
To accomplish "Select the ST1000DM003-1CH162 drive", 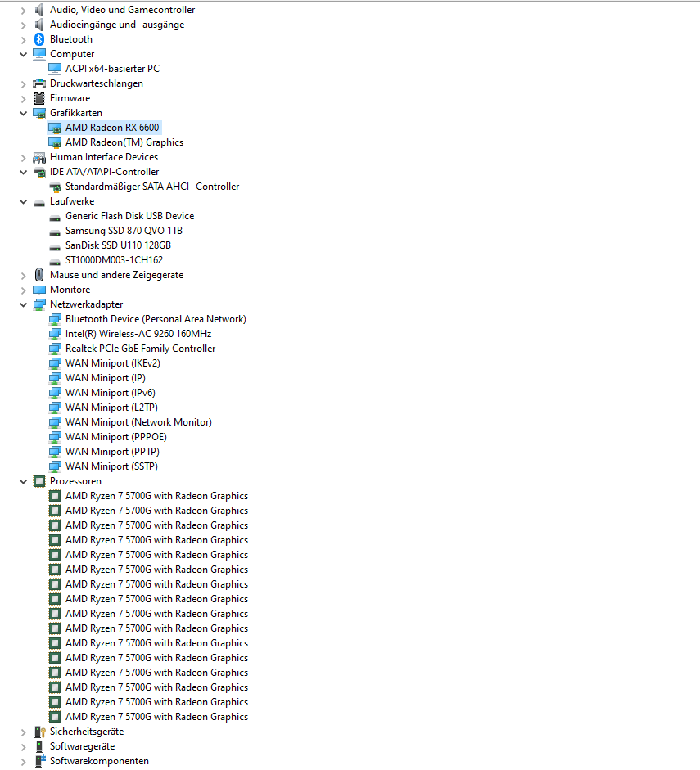I will tap(114, 260).
